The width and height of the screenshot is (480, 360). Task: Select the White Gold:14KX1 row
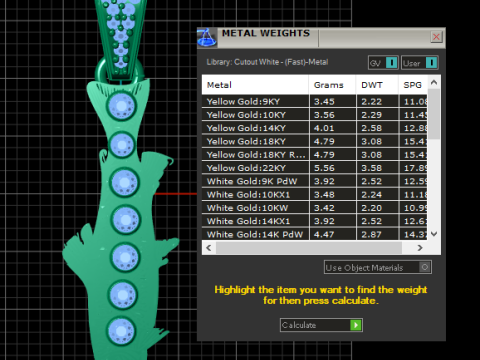click(314, 221)
